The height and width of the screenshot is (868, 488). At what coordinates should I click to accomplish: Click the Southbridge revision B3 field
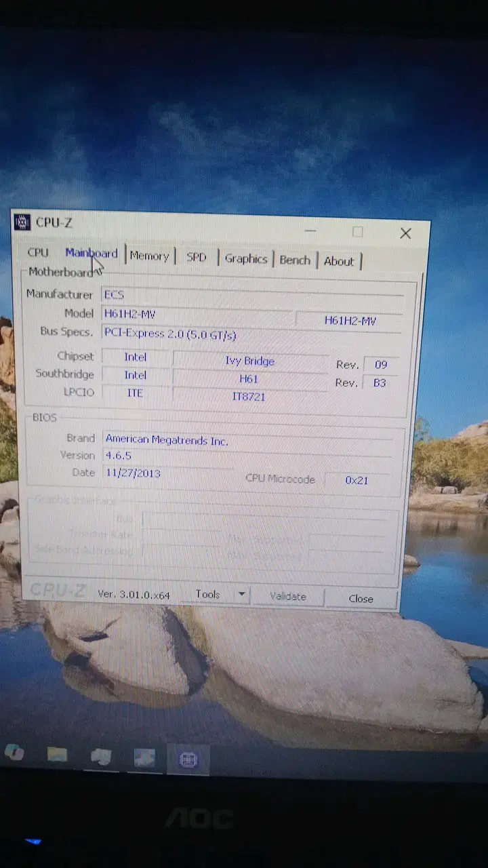click(x=380, y=382)
